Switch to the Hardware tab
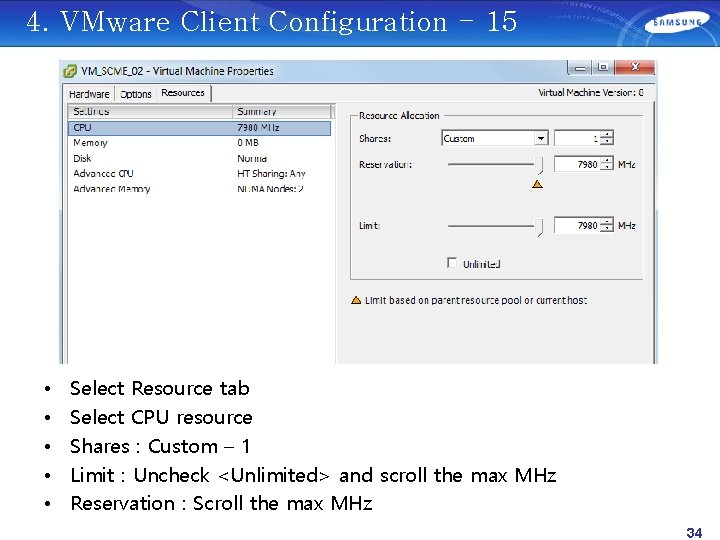 [x=89, y=94]
